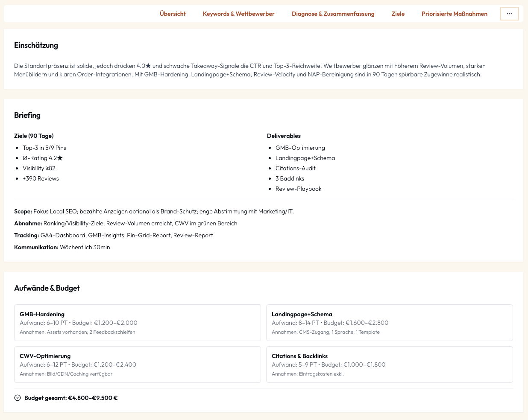Click the Aufwände & Budget heading
This screenshot has height=420, width=528.
coord(47,288)
